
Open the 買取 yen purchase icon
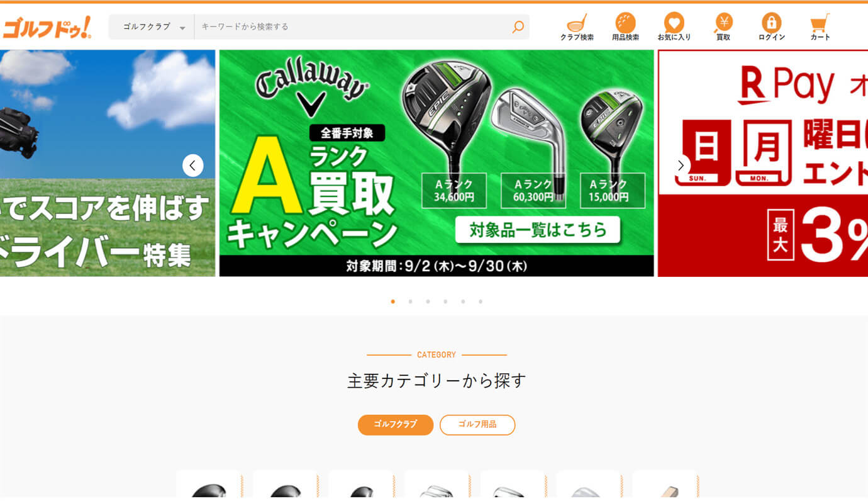click(723, 27)
